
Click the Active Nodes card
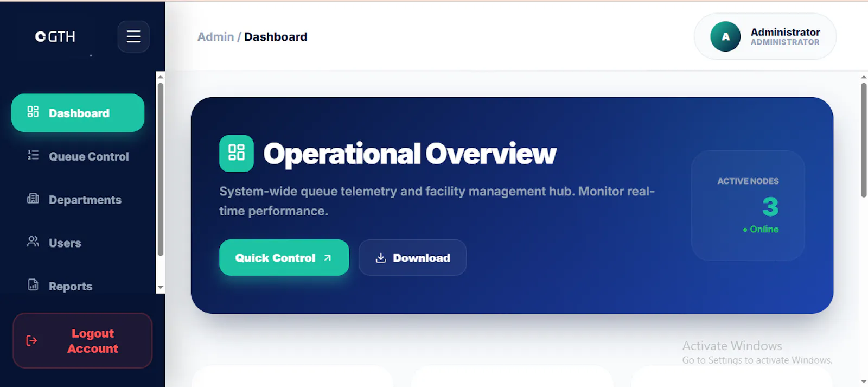(748, 206)
